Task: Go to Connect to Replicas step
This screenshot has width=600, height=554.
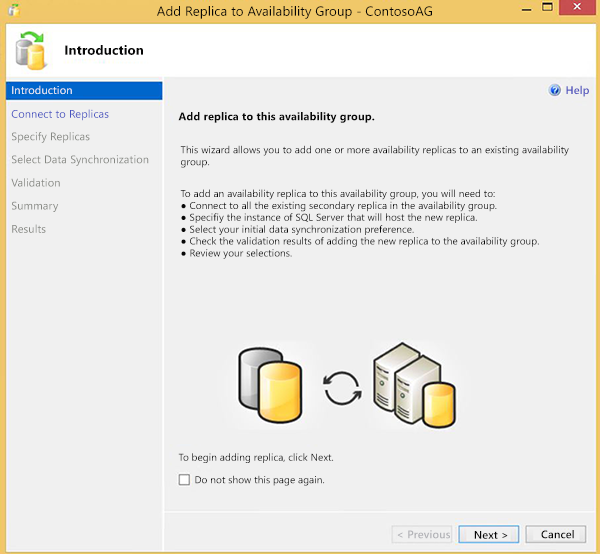Action: (x=60, y=114)
